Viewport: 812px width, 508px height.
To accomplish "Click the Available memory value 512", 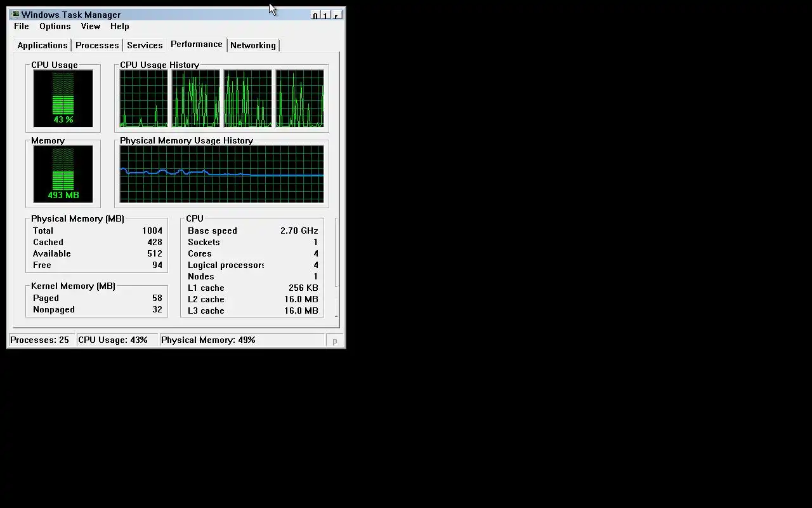I will click(x=155, y=253).
